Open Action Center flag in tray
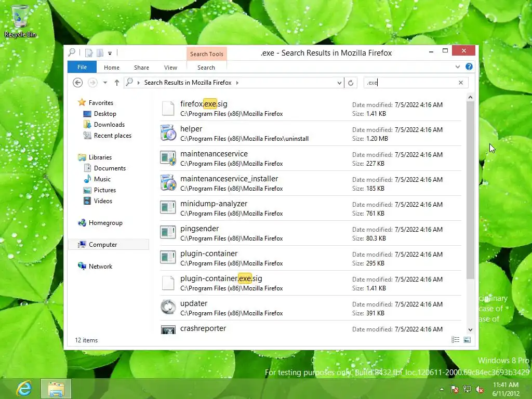 tap(454, 389)
